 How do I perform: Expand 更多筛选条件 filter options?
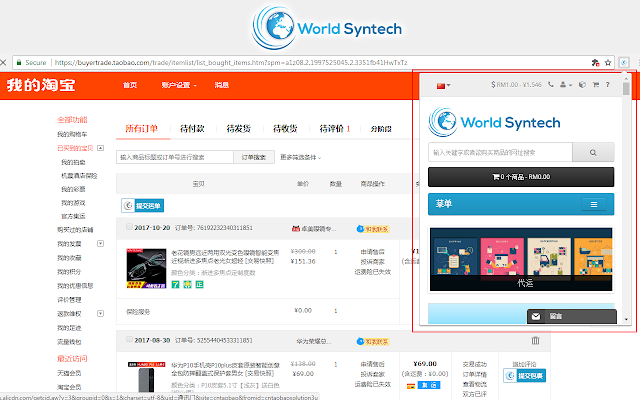(x=300, y=157)
